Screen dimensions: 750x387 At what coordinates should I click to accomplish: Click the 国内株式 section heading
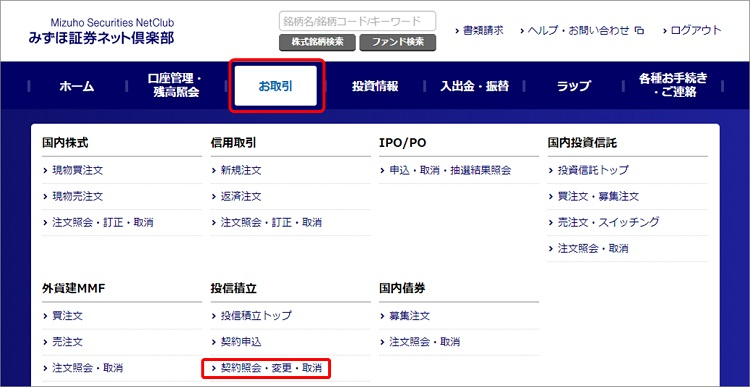tap(65, 143)
